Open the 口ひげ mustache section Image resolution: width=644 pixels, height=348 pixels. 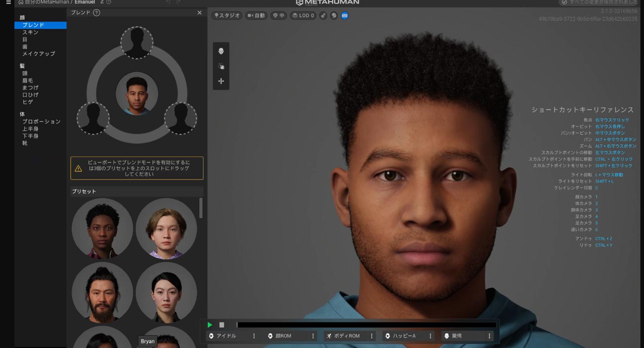30,95
